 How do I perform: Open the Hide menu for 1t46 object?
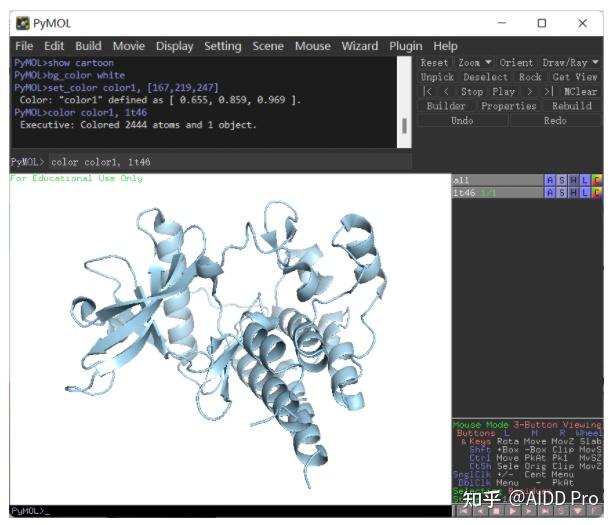coord(573,193)
